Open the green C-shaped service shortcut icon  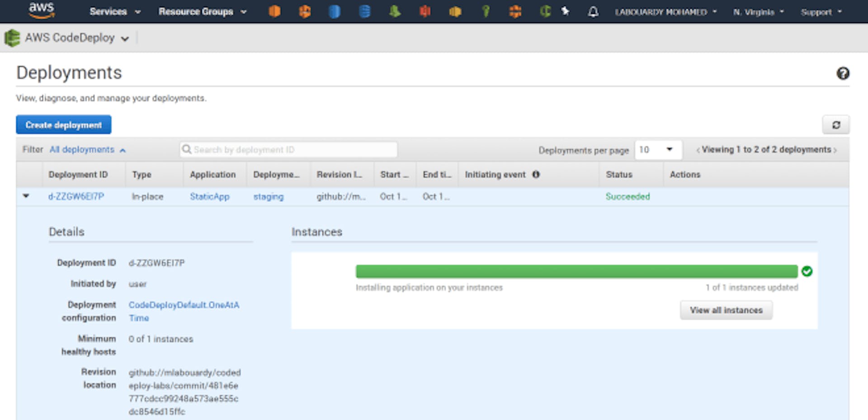[545, 11]
